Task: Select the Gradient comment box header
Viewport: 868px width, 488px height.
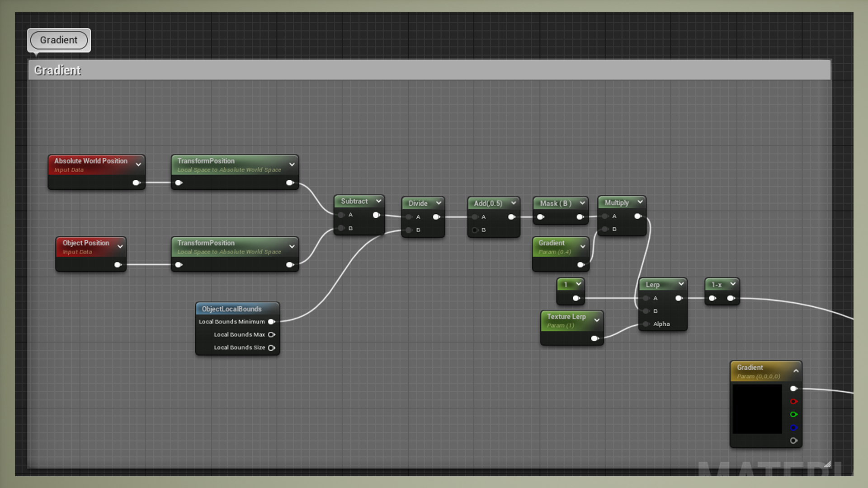Action: click(x=429, y=70)
